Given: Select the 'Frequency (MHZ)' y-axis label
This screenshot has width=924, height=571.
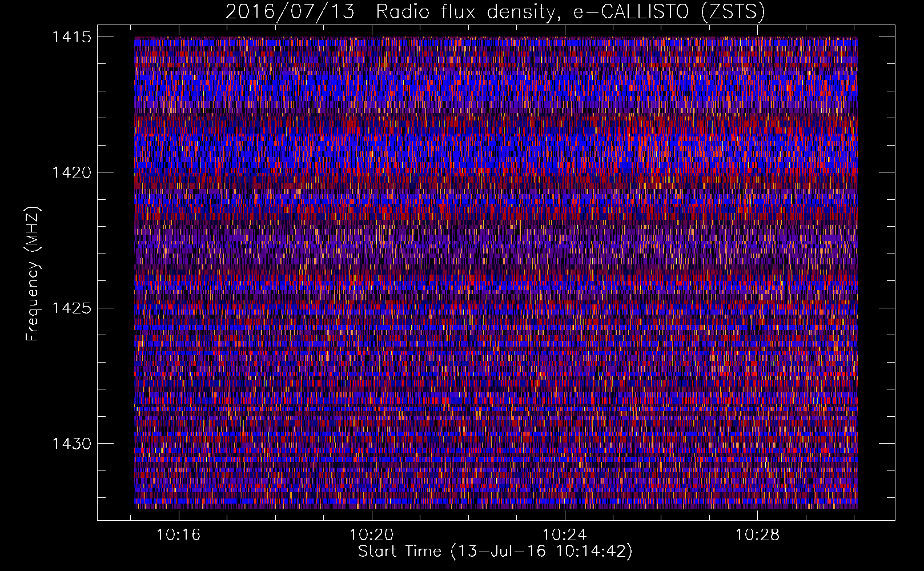Looking at the screenshot, I should click(x=33, y=274).
